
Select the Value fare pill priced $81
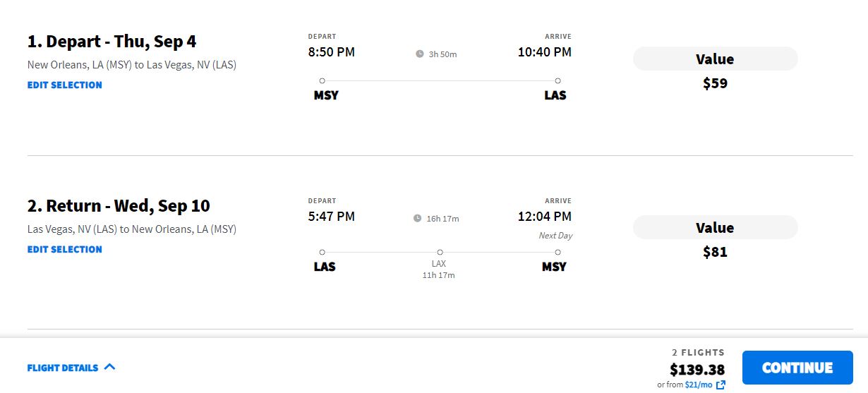click(715, 227)
